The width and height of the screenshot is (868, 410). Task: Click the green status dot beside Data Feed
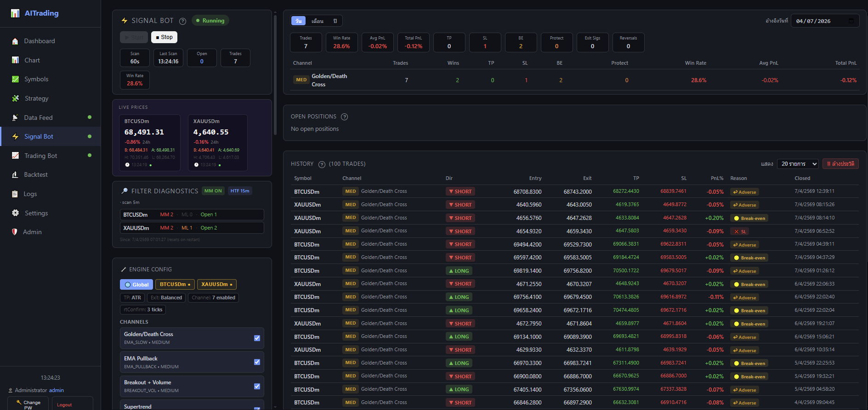90,118
